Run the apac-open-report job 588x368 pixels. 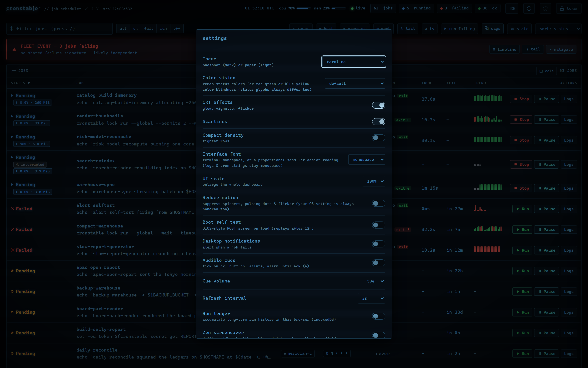tap(523, 271)
